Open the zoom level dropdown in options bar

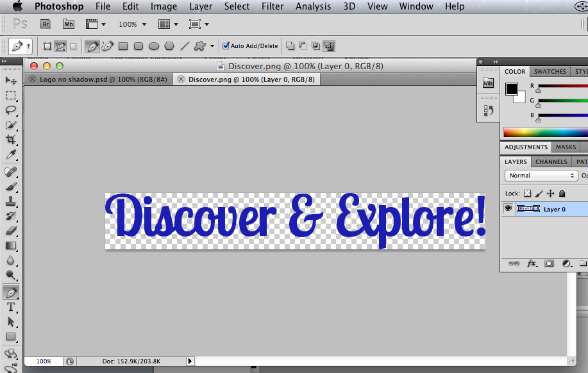pyautogui.click(x=132, y=24)
